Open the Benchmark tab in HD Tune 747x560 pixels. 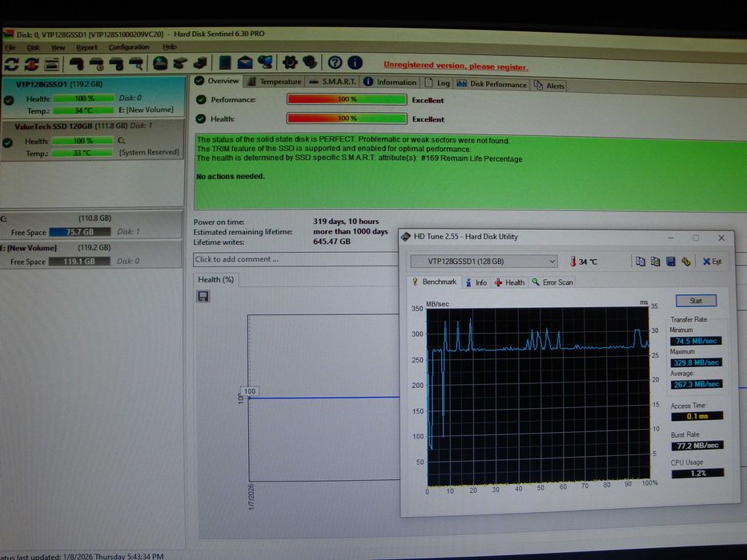click(x=434, y=282)
